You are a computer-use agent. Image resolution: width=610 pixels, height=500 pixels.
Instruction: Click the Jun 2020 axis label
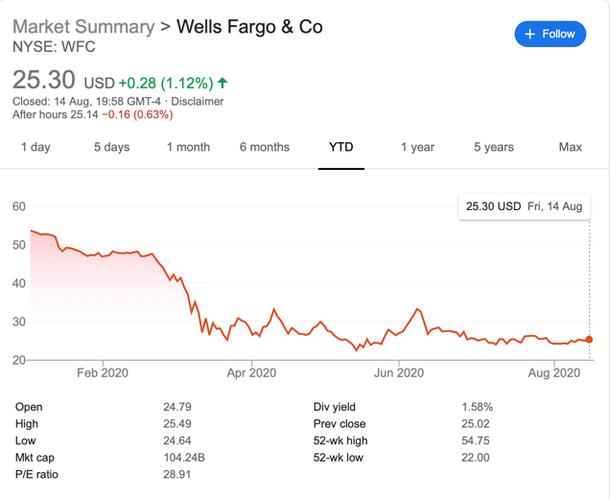399,373
